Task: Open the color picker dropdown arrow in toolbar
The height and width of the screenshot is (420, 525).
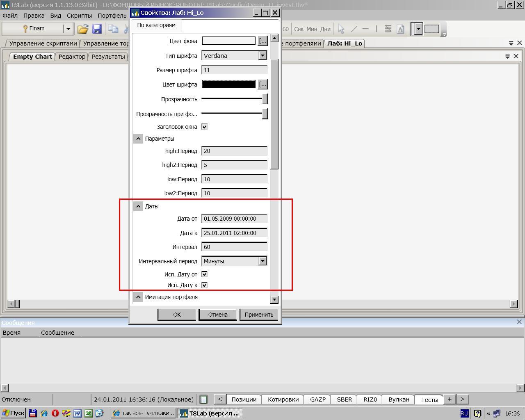Action: tap(418, 29)
